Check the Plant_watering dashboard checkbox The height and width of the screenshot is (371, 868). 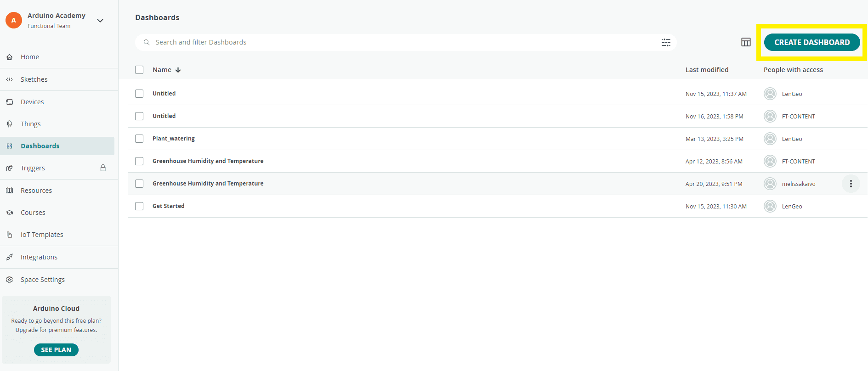tap(139, 139)
